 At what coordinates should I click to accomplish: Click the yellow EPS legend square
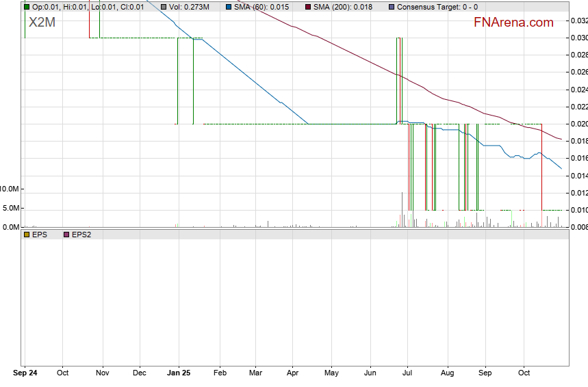pos(27,235)
